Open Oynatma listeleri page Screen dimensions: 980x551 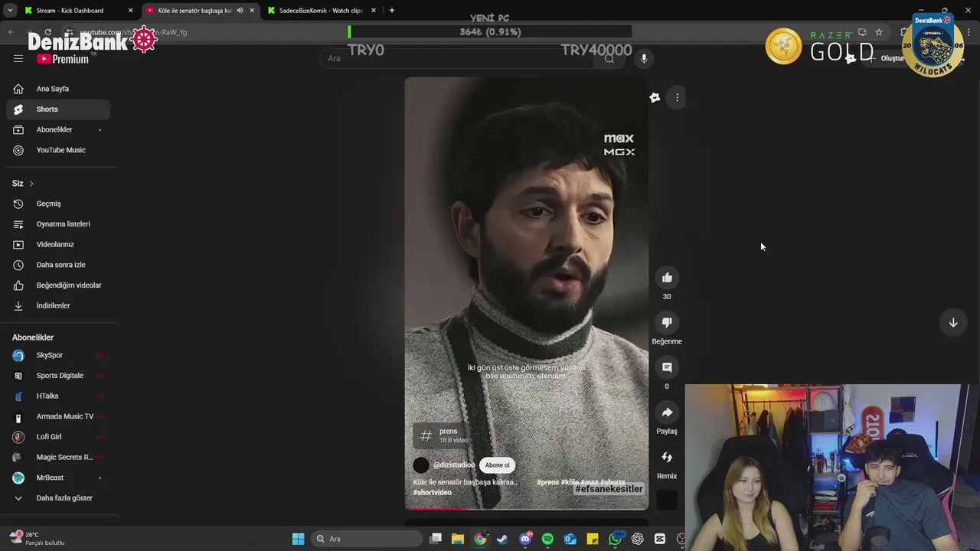click(58, 224)
